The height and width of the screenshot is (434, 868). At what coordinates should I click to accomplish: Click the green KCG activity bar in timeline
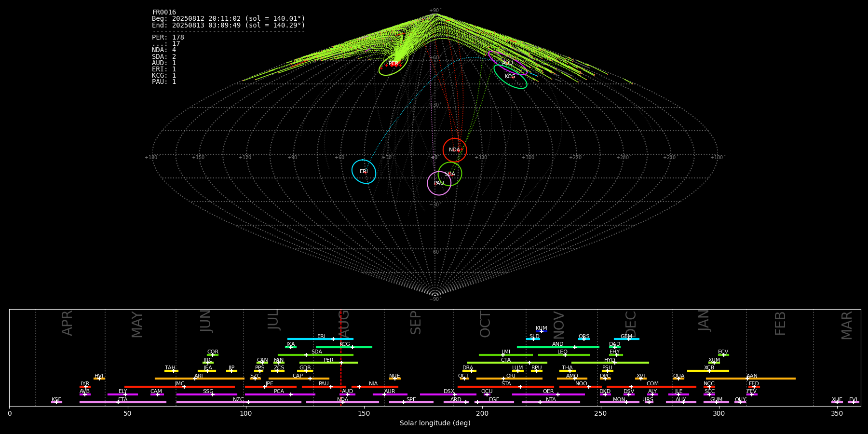[344, 347]
